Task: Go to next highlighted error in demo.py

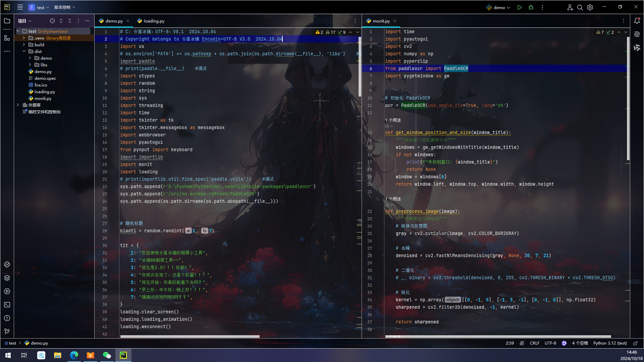Action: (x=358, y=32)
